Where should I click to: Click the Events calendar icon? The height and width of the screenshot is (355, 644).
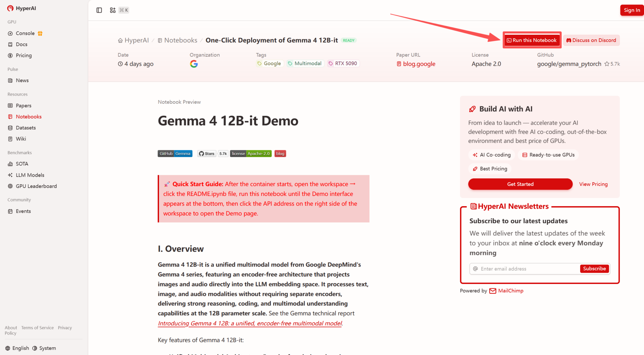pos(10,211)
